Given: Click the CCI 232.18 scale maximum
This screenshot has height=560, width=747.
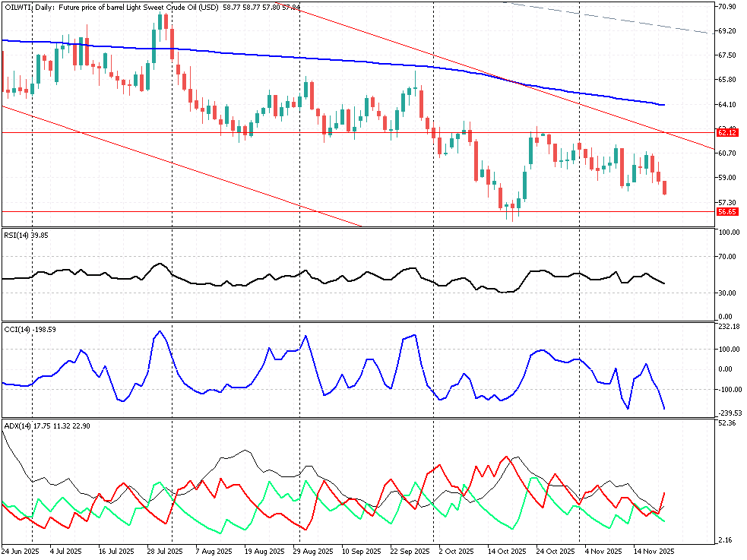Looking at the screenshot, I should [729, 327].
